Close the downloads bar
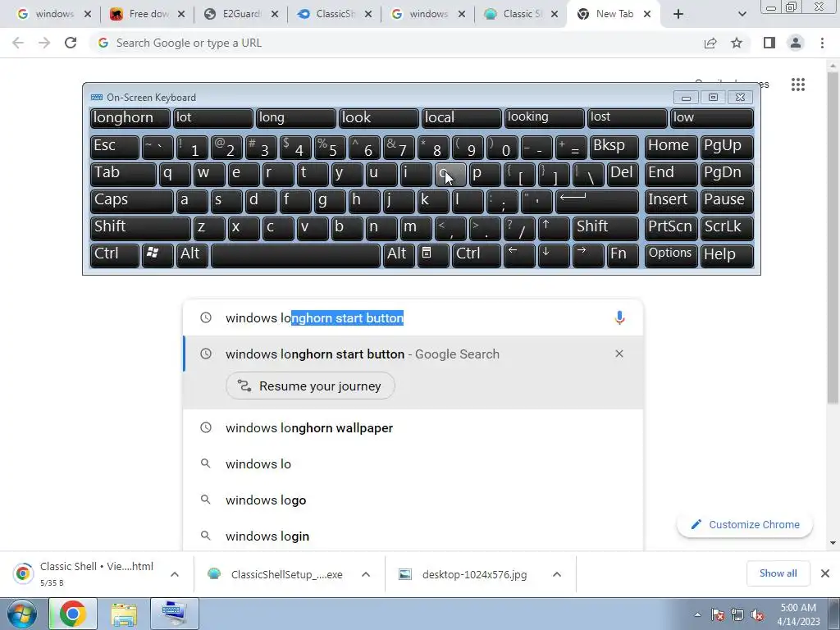Image resolution: width=840 pixels, height=630 pixels. [825, 573]
